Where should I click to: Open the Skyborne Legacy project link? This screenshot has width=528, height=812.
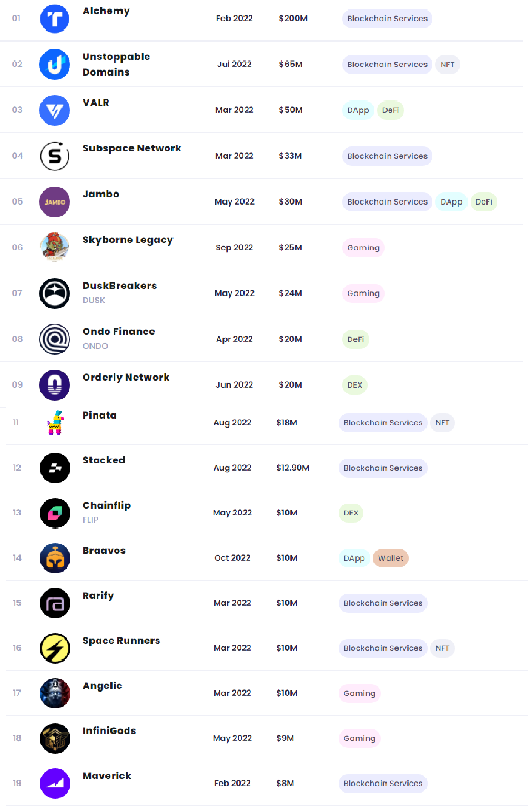[127, 240]
